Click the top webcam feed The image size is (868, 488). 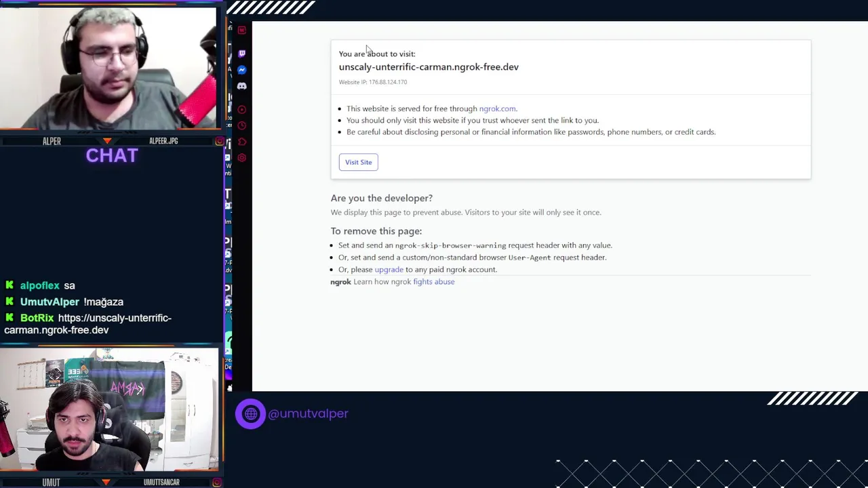(108, 68)
